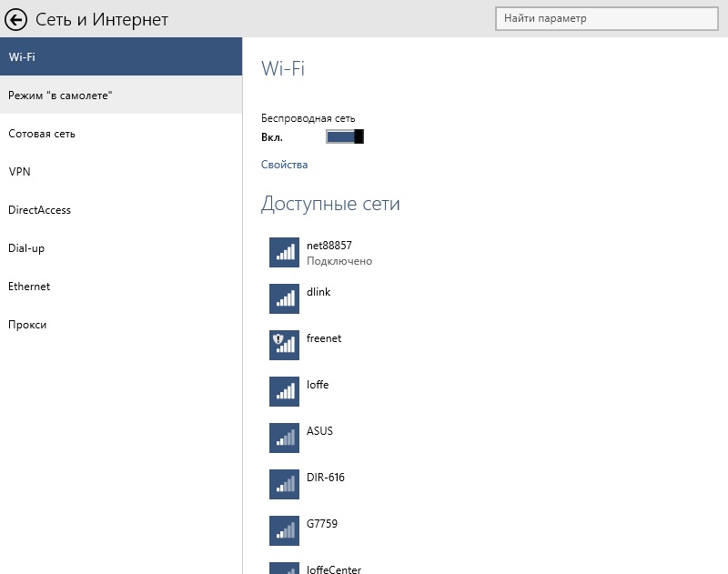The height and width of the screenshot is (574, 728).
Task: Click the Доступные сети heading
Action: point(330,204)
